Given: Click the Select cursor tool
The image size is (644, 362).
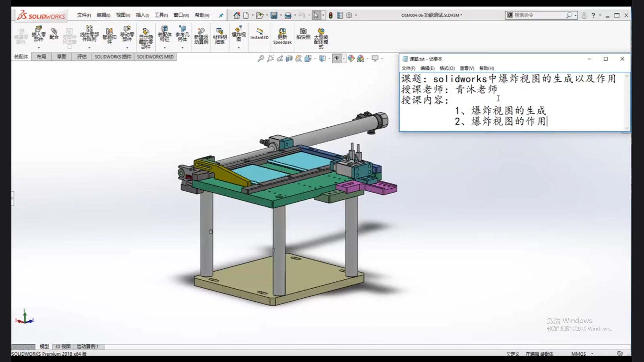Looking at the screenshot, I should coord(316,15).
